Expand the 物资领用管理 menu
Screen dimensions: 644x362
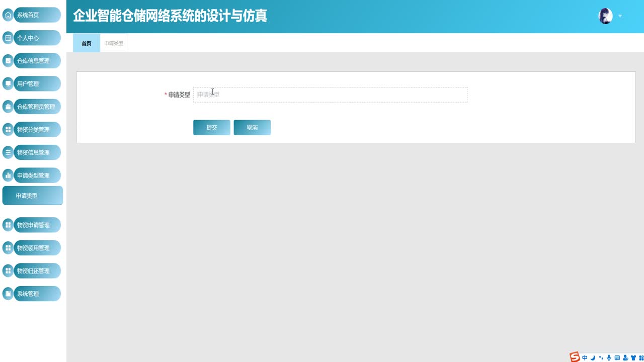[x=37, y=248]
